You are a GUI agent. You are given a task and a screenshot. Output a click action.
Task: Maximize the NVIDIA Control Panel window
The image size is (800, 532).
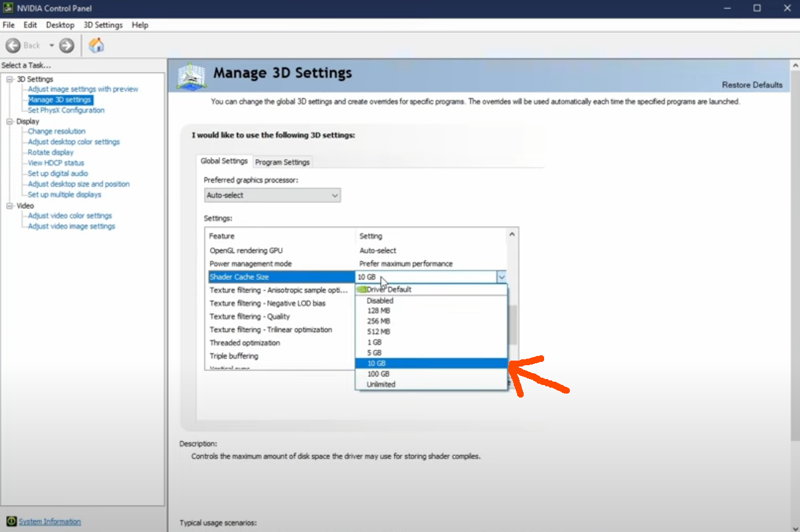[x=757, y=8]
